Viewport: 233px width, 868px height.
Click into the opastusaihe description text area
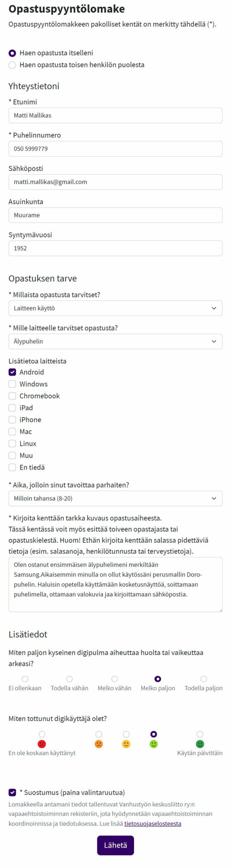pyautogui.click(x=115, y=584)
